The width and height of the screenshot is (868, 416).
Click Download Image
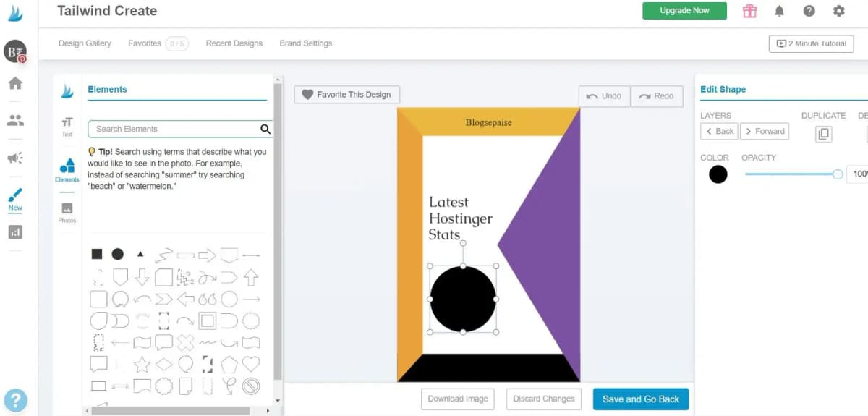[x=457, y=399]
